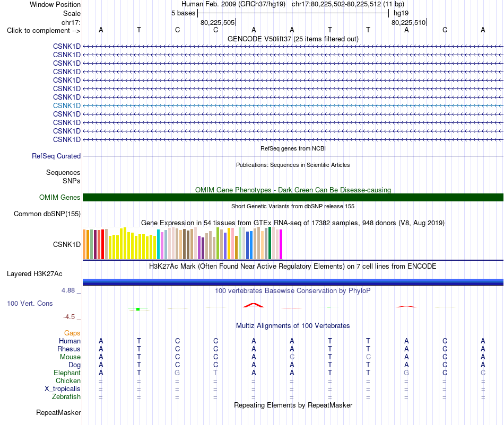Open the GENCODE V50lift37 track title
This screenshot has width=504, height=425.
pos(293,39)
